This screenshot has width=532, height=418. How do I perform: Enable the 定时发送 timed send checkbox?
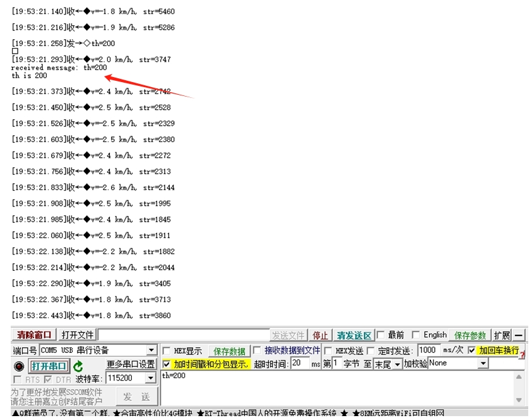(x=372, y=350)
